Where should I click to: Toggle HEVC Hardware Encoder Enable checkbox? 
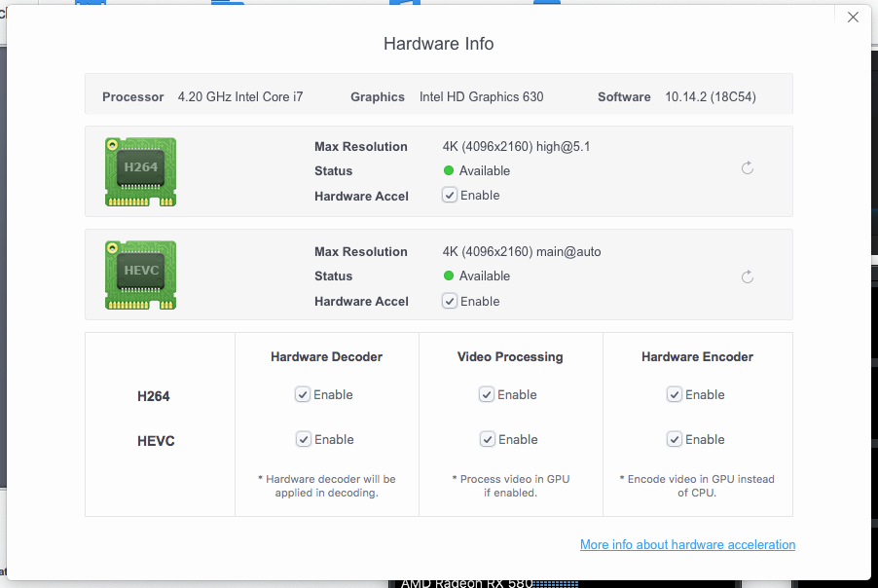tap(675, 439)
